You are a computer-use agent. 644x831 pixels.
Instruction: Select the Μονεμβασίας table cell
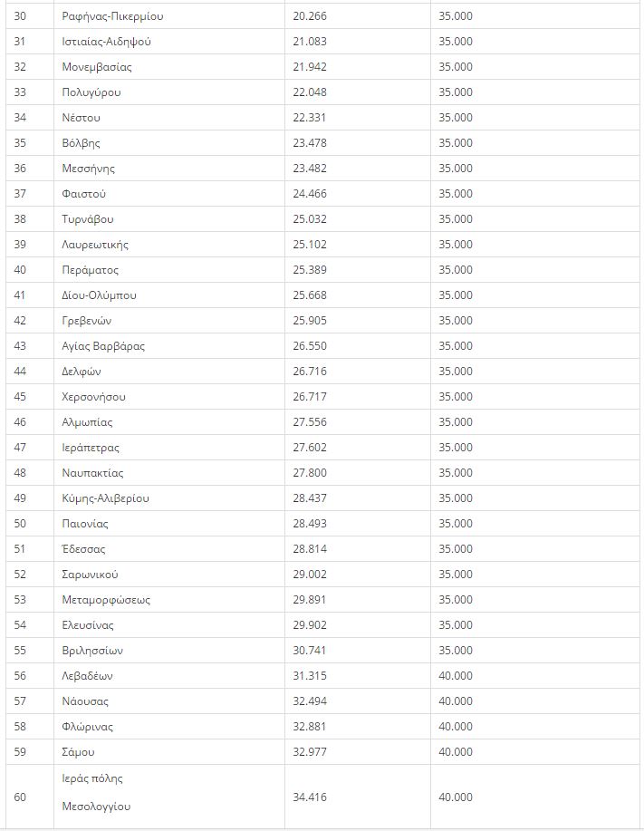[169, 67]
